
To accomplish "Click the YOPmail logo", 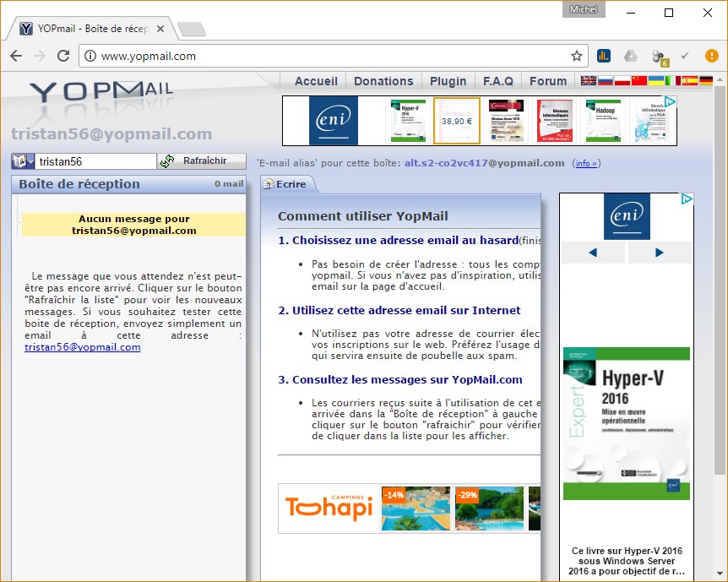I will pos(101,92).
